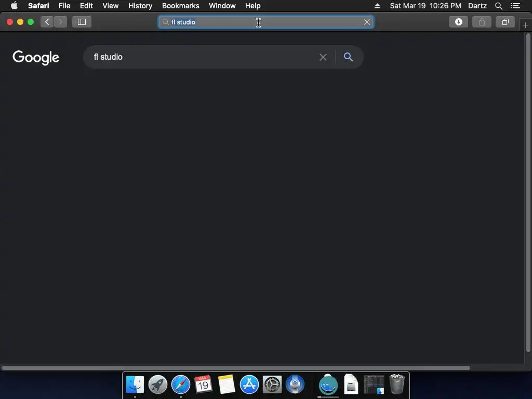The image size is (532, 399).
Task: Open Trash from the Dock
Action: pos(397,384)
